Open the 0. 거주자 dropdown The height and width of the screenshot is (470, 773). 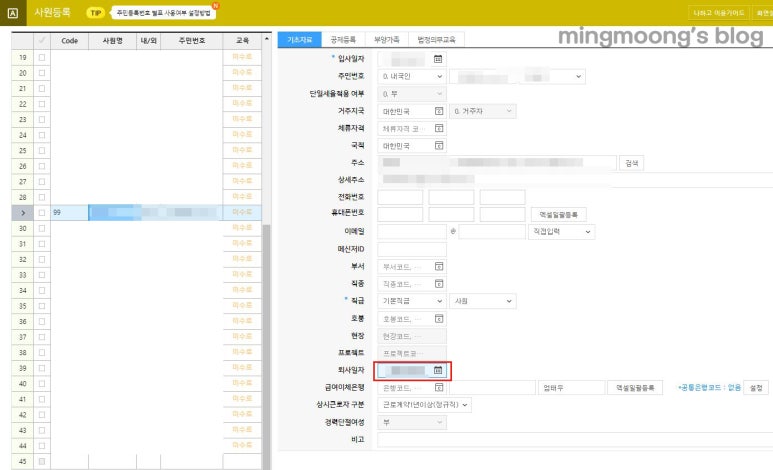pyautogui.click(x=483, y=111)
